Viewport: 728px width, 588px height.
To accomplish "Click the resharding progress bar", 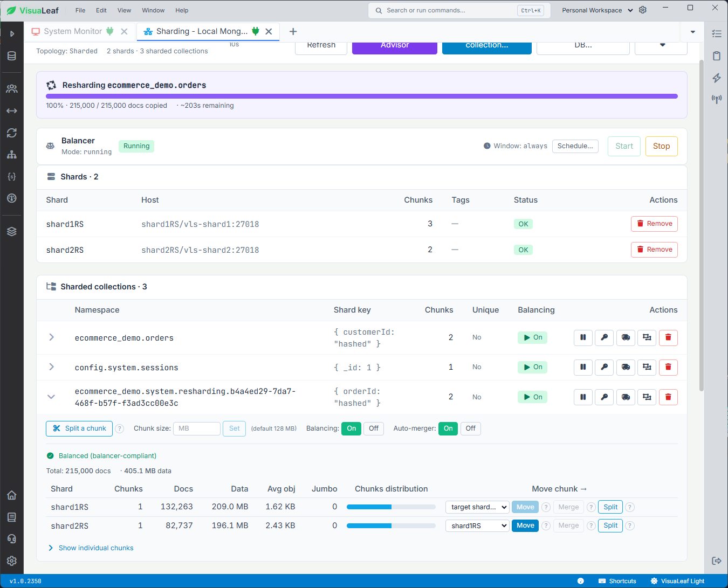I will pyautogui.click(x=361, y=96).
